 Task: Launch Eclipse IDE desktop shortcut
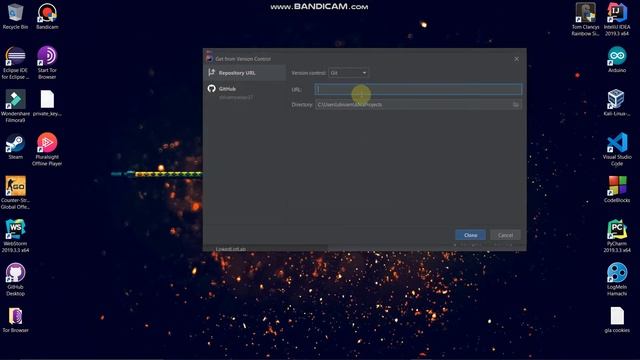tap(16, 62)
